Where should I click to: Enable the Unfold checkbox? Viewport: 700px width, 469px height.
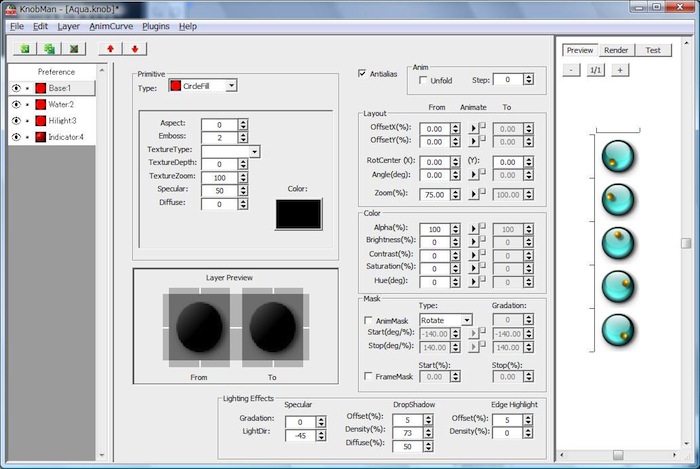pyautogui.click(x=423, y=80)
